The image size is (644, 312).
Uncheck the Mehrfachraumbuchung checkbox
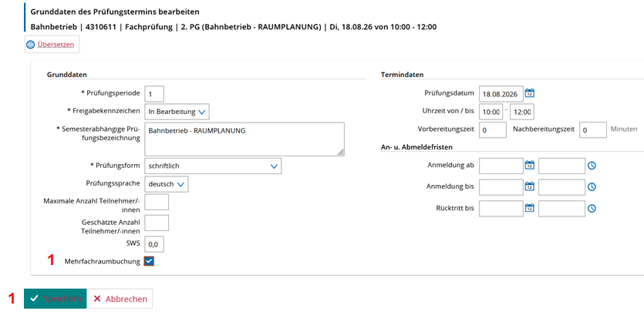pos(149,262)
